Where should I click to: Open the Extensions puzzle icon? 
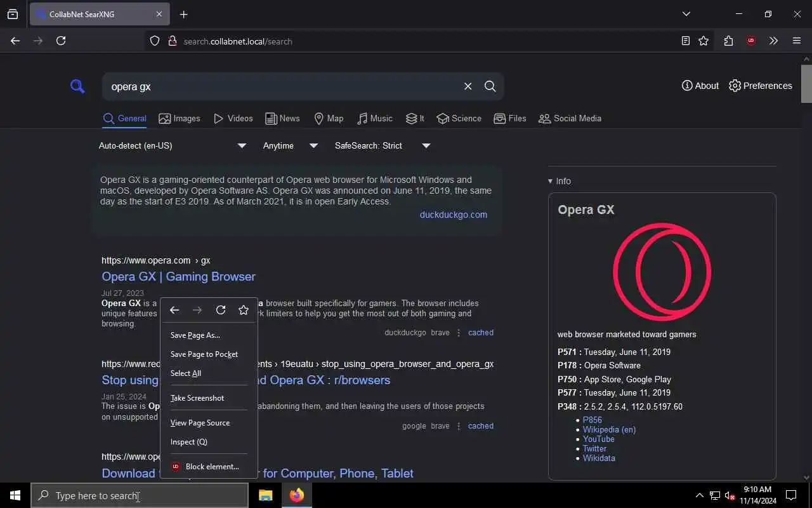click(728, 41)
